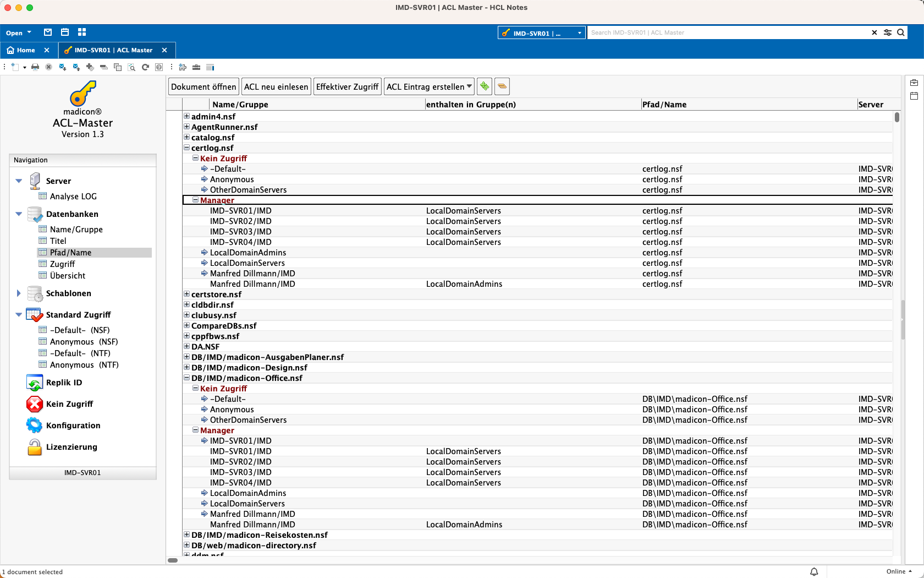Close the Home tab
The width and height of the screenshot is (924, 578).
(x=47, y=50)
